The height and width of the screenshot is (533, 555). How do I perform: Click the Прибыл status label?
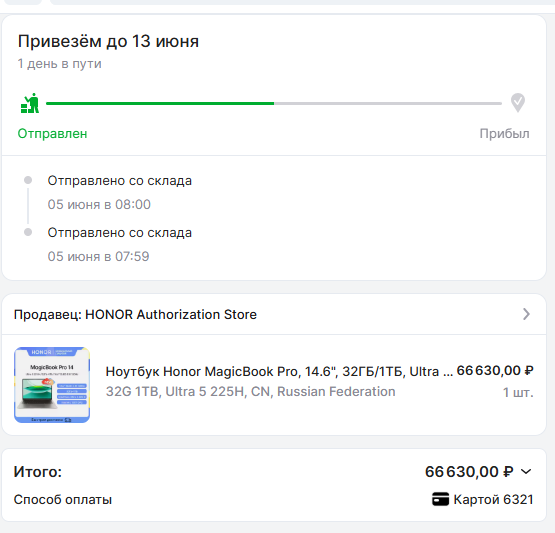504,134
